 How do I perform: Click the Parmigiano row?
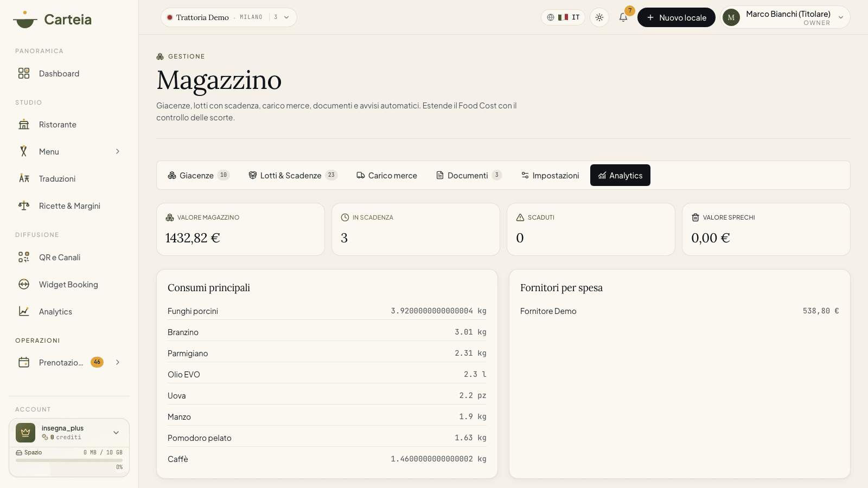(327, 354)
